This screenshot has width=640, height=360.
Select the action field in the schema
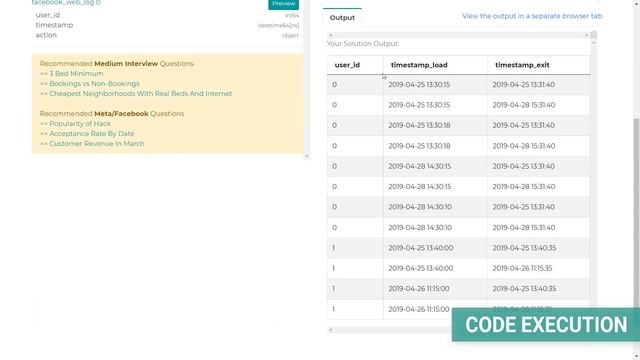(46, 35)
